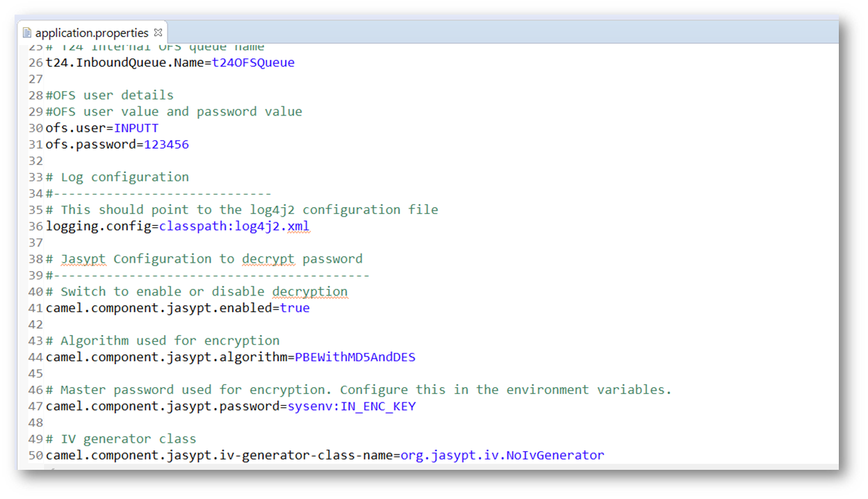Click the classpath:log4j2.xml value

pyautogui.click(x=234, y=226)
